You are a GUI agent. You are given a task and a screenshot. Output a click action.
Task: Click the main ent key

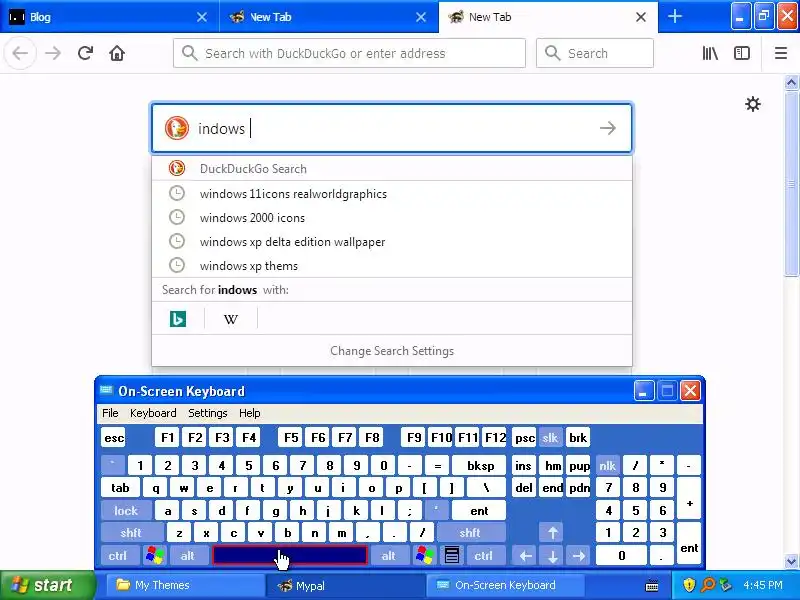(x=479, y=510)
